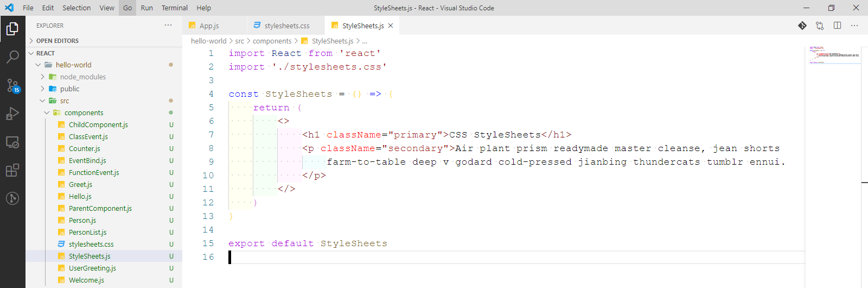Click the diamond source control icon in editor toolbar
The width and height of the screenshot is (868, 288).
pos(802,26)
